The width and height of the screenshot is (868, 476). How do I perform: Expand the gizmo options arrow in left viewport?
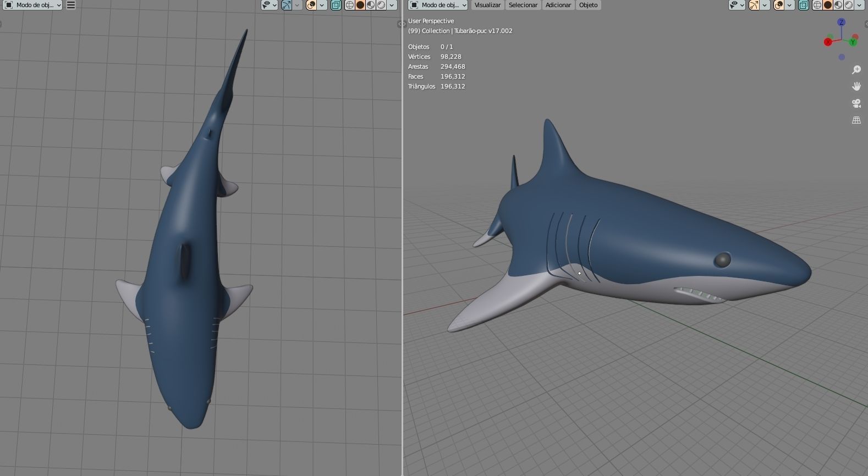297,5
